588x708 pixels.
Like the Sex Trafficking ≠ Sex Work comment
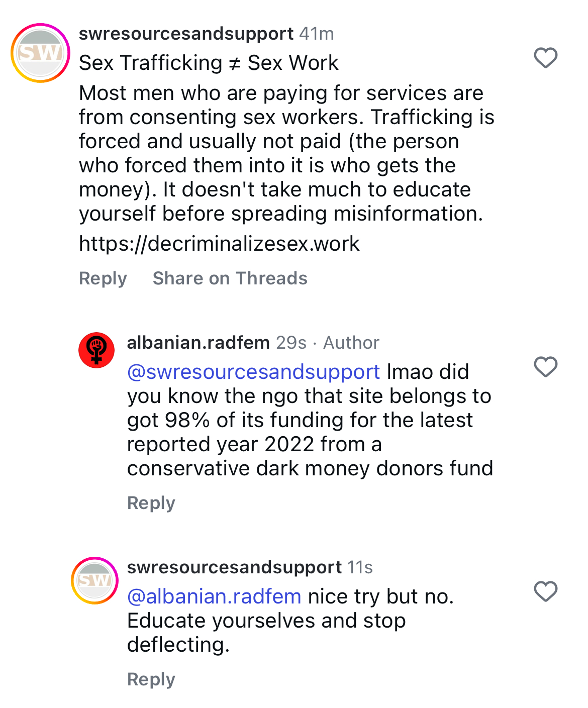(x=545, y=58)
